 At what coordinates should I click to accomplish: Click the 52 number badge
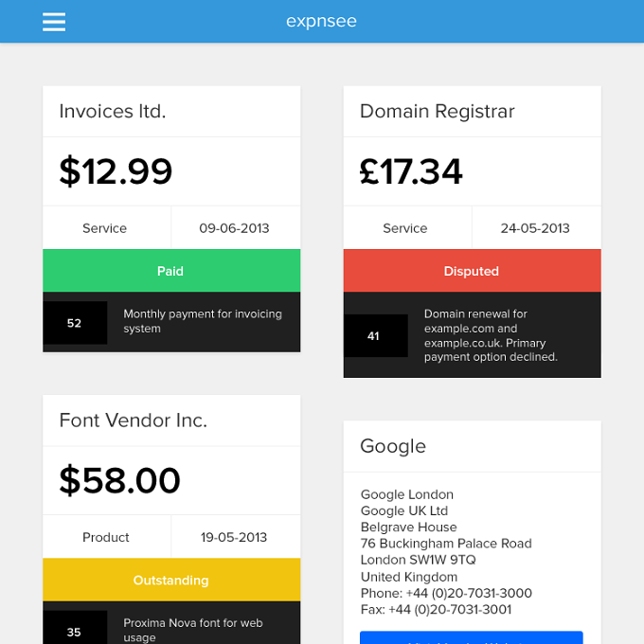coord(75,323)
